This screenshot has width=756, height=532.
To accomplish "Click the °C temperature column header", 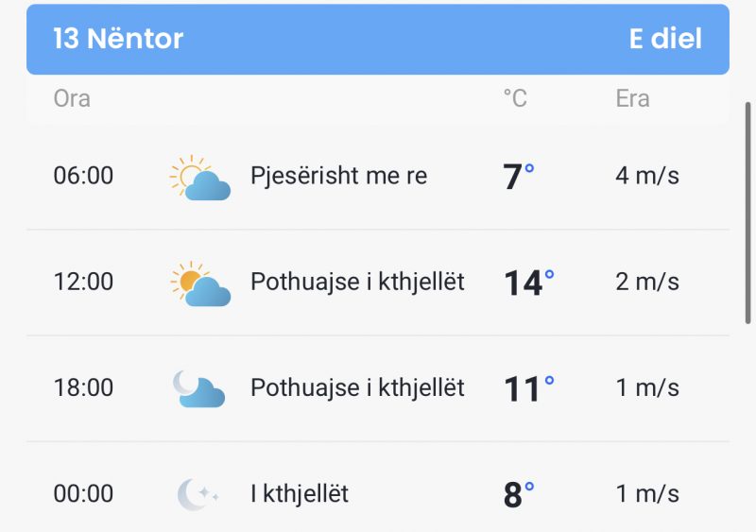I will 515,99.
